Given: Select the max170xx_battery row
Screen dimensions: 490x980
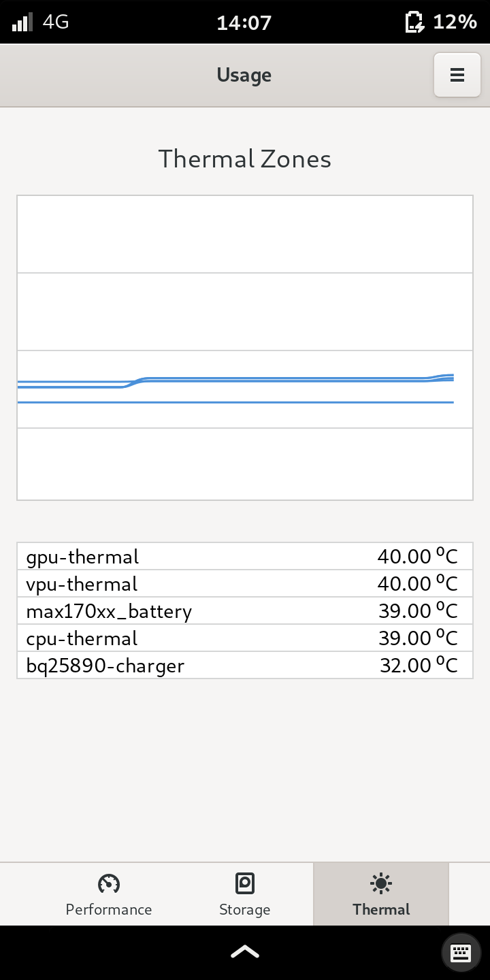Looking at the screenshot, I should tap(245, 611).
